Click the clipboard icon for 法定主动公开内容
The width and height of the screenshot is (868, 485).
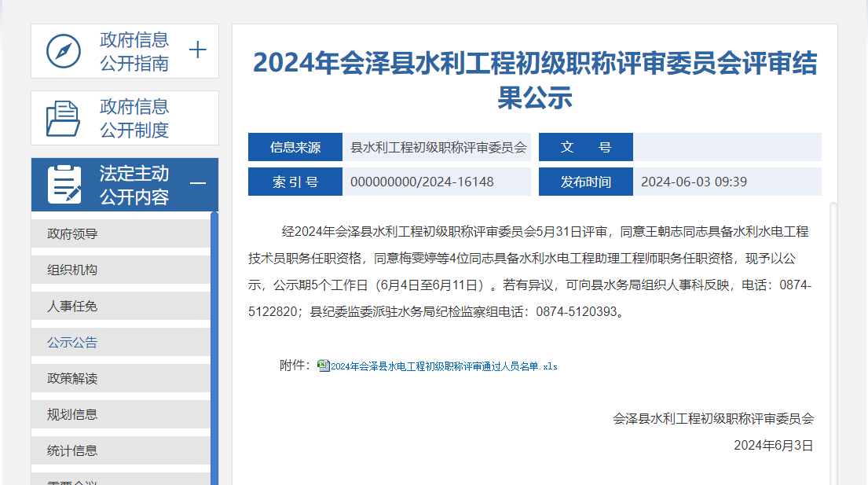[x=64, y=185]
